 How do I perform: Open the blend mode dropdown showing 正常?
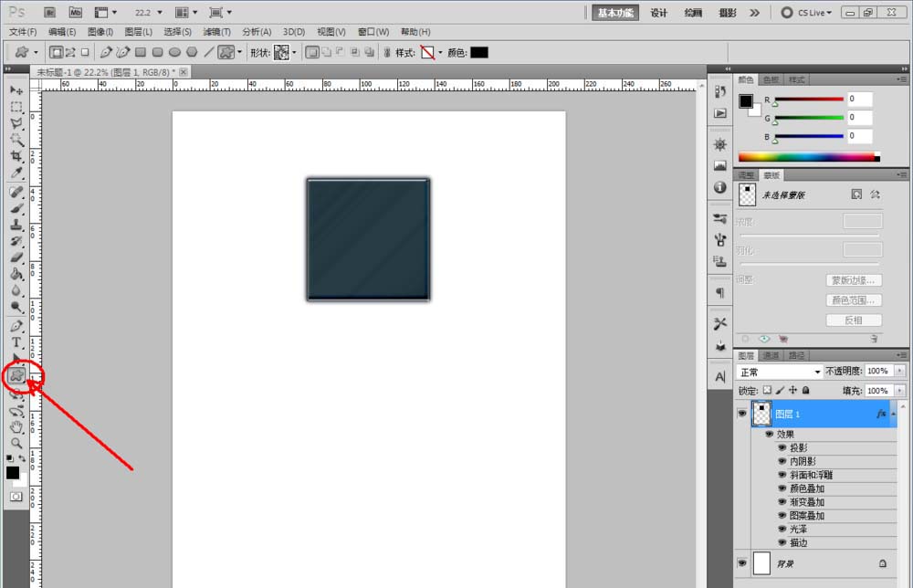[x=780, y=372]
